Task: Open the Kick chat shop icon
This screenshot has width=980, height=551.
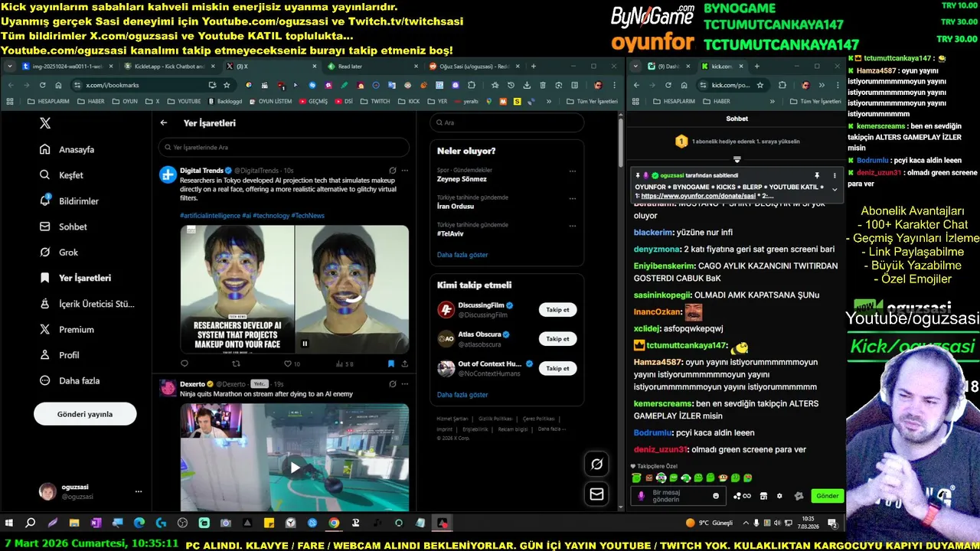Action: coord(763,496)
